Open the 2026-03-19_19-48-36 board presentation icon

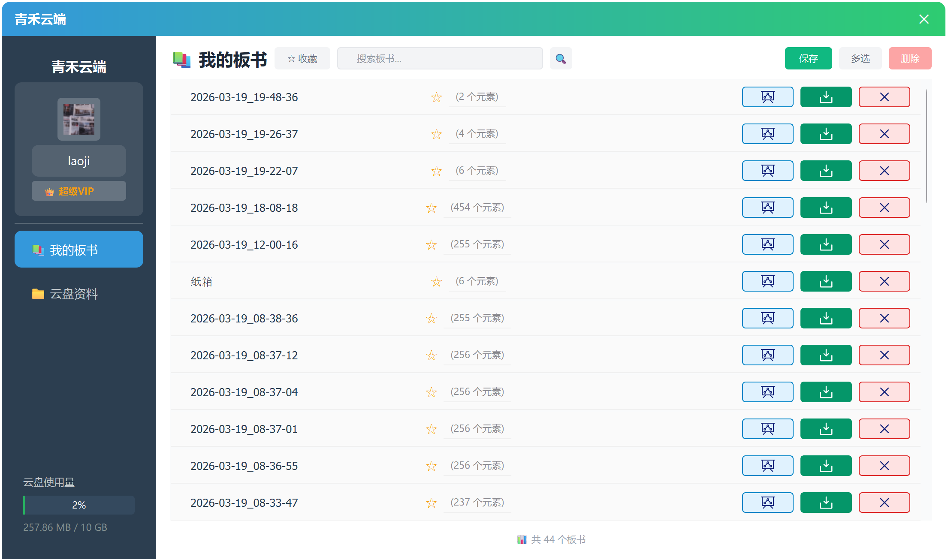pyautogui.click(x=767, y=97)
